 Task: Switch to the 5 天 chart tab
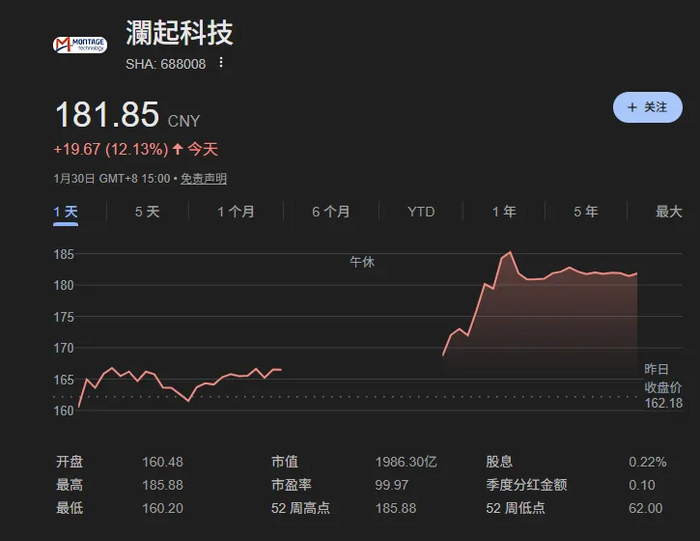click(147, 212)
